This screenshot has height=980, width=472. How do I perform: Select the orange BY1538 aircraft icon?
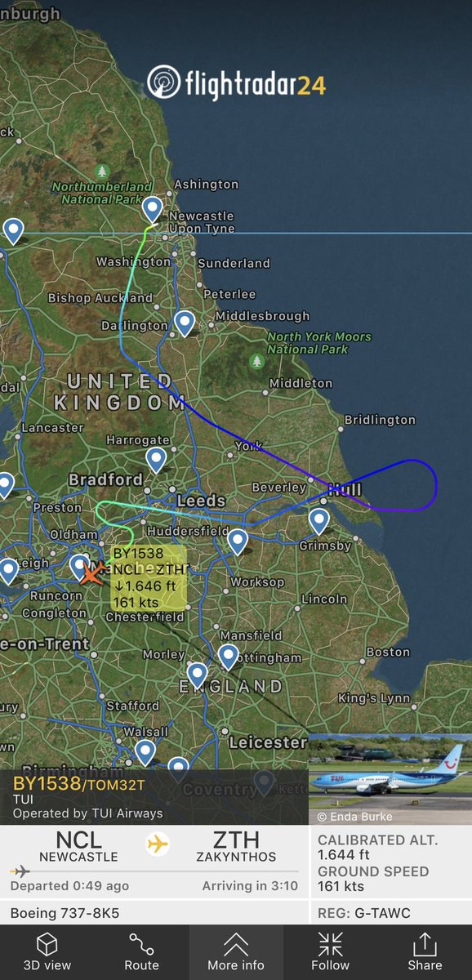89,573
